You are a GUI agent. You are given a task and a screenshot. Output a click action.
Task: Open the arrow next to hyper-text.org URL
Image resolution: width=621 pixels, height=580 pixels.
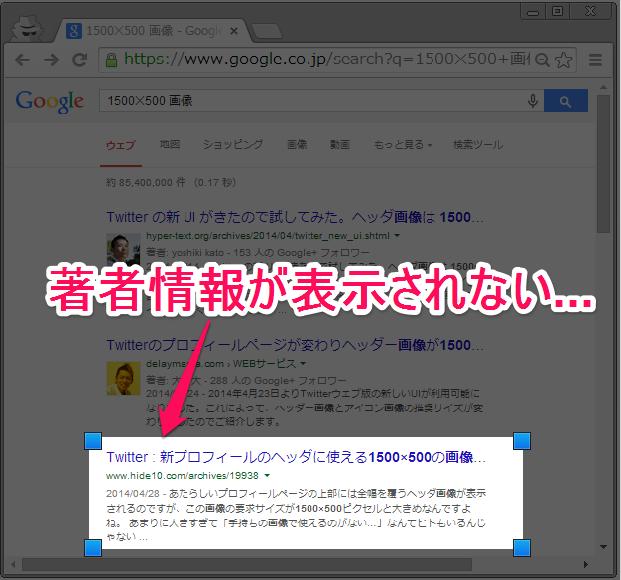[398, 236]
